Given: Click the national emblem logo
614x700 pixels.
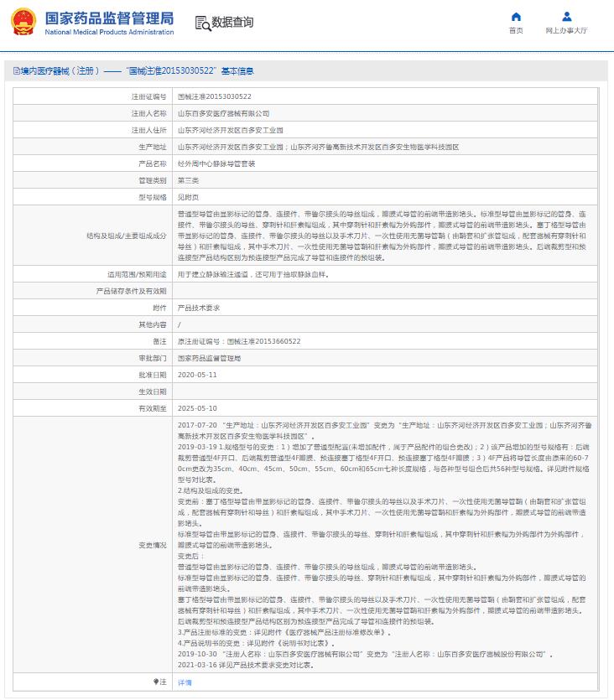Looking at the screenshot, I should 23,22.
